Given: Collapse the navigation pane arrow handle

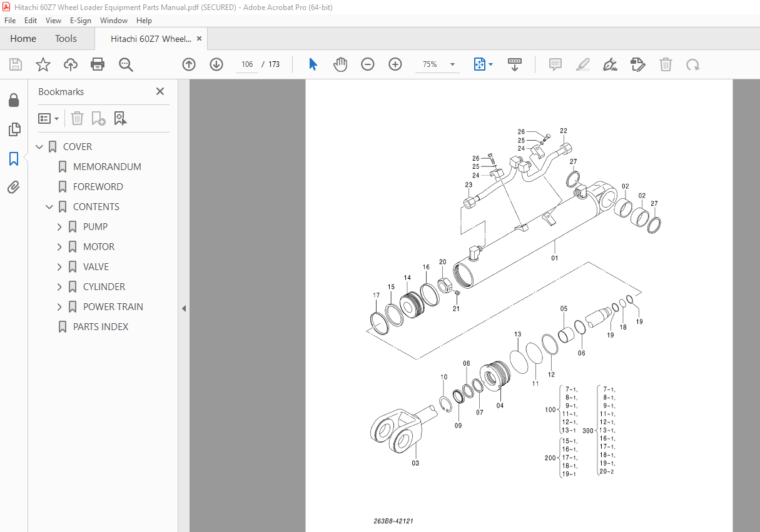Looking at the screenshot, I should coord(184,308).
